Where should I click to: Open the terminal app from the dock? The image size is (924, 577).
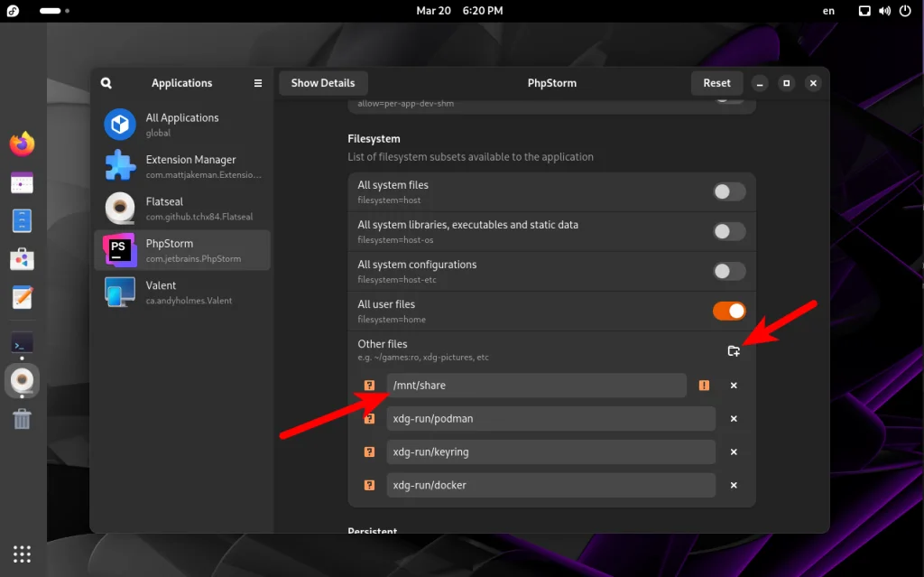pyautogui.click(x=22, y=343)
